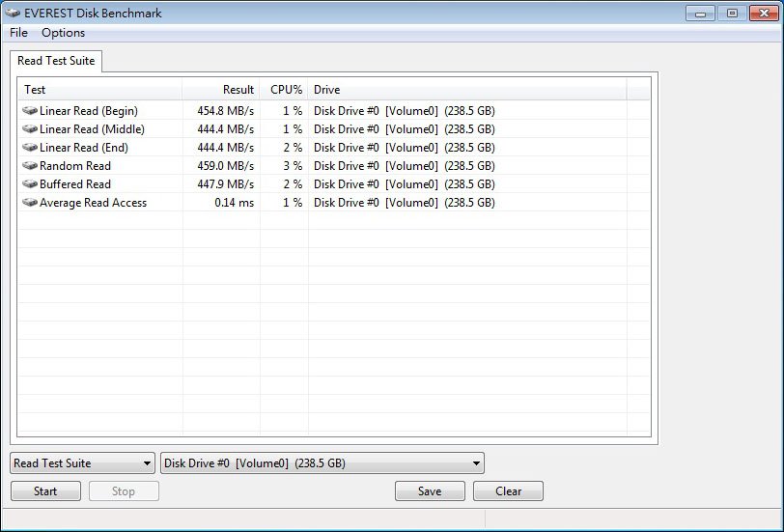Select the Random Read row label

[75, 166]
